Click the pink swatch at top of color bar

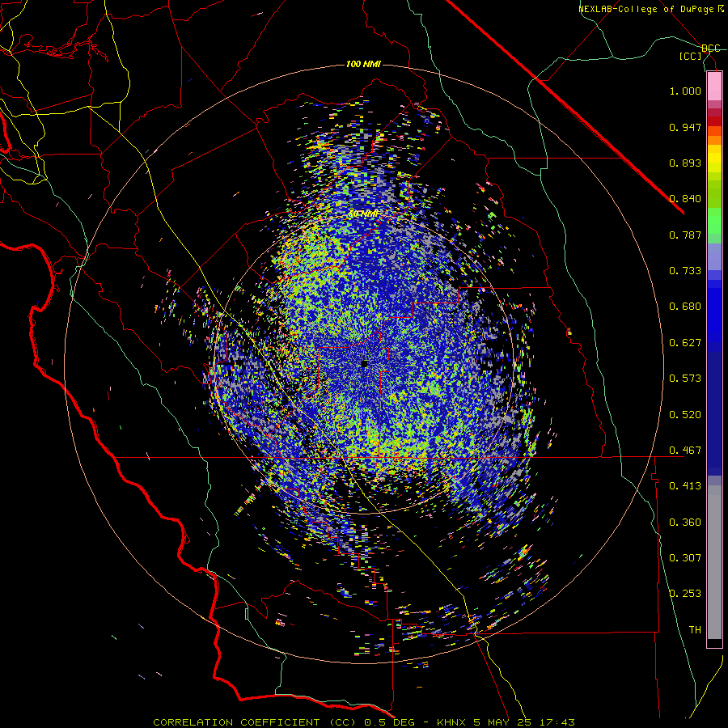tap(714, 87)
